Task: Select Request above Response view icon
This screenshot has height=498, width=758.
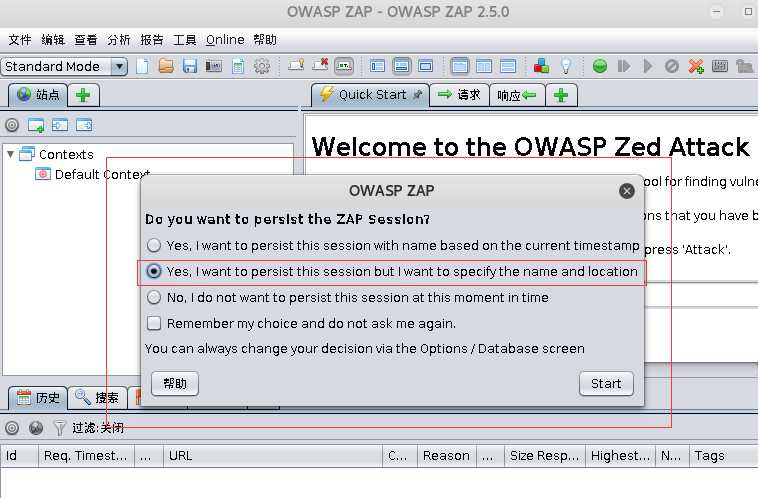Action: (x=508, y=66)
